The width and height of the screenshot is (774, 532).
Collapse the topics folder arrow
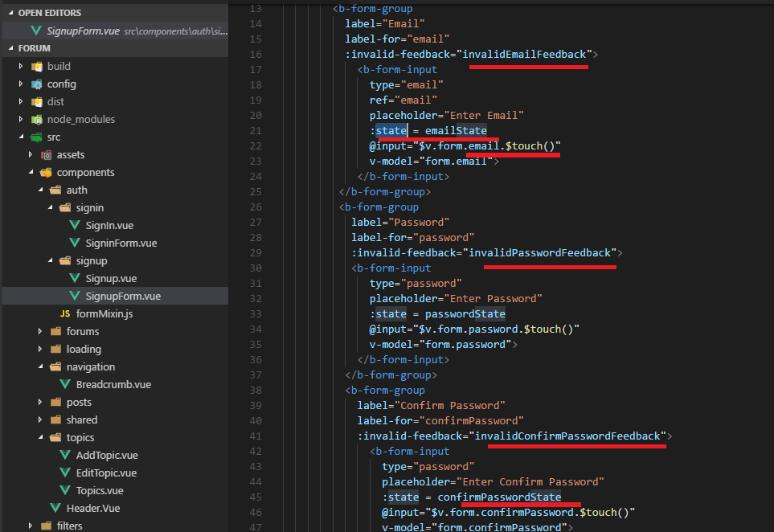tap(40, 438)
